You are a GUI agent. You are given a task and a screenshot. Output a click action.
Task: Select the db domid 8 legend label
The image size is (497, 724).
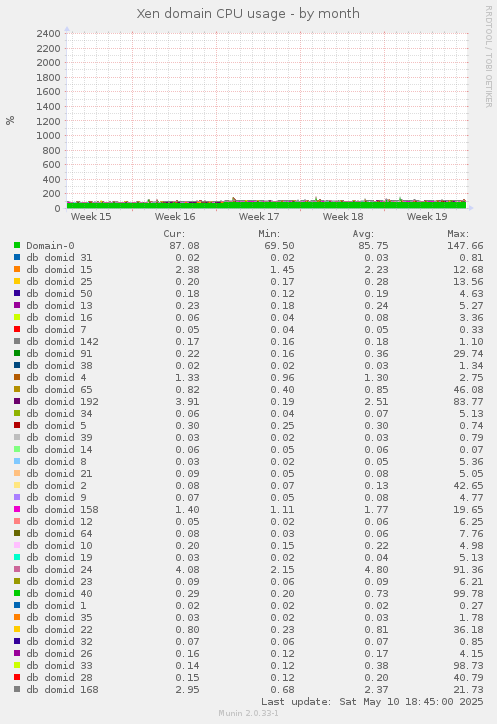click(x=56, y=462)
